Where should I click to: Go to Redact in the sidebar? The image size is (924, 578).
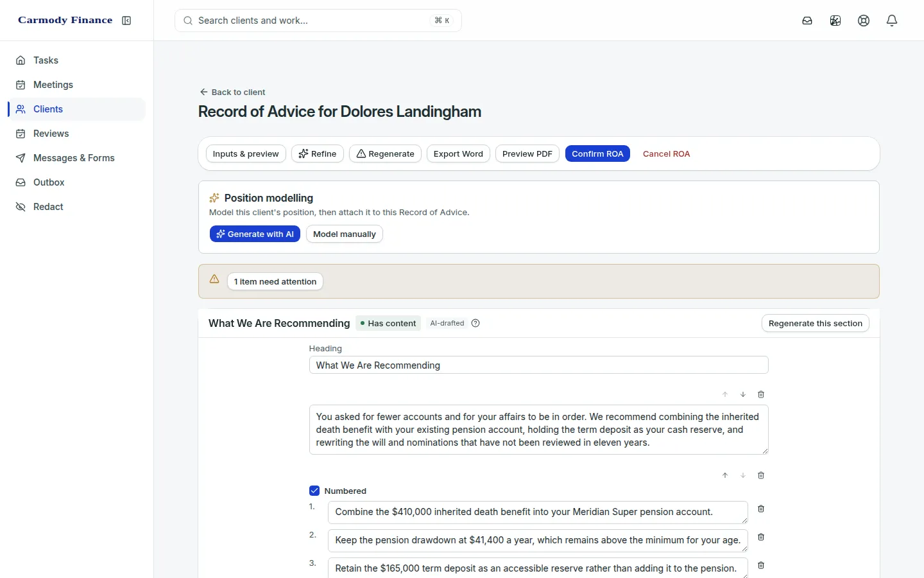pos(77,207)
